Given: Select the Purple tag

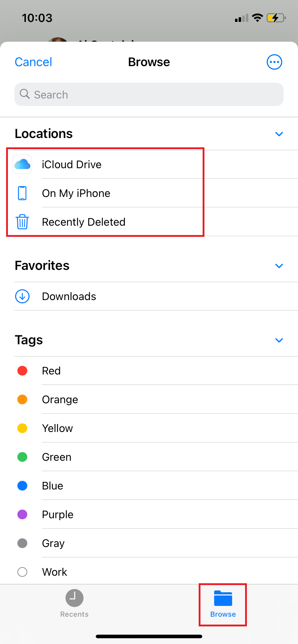Looking at the screenshot, I should click(x=57, y=514).
